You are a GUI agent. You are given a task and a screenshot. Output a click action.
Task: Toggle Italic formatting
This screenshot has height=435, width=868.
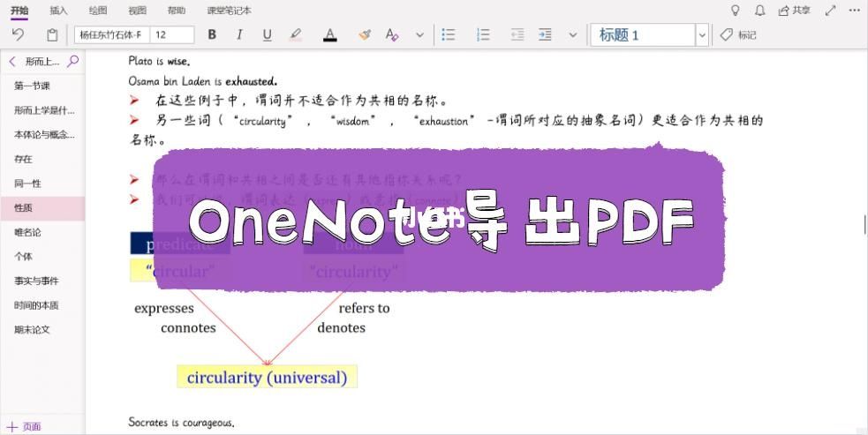[x=239, y=35]
